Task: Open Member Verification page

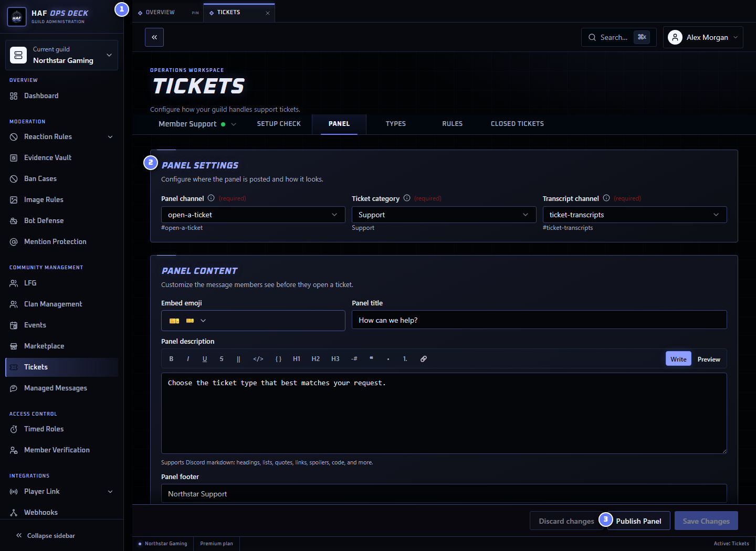Action: [x=61, y=450]
